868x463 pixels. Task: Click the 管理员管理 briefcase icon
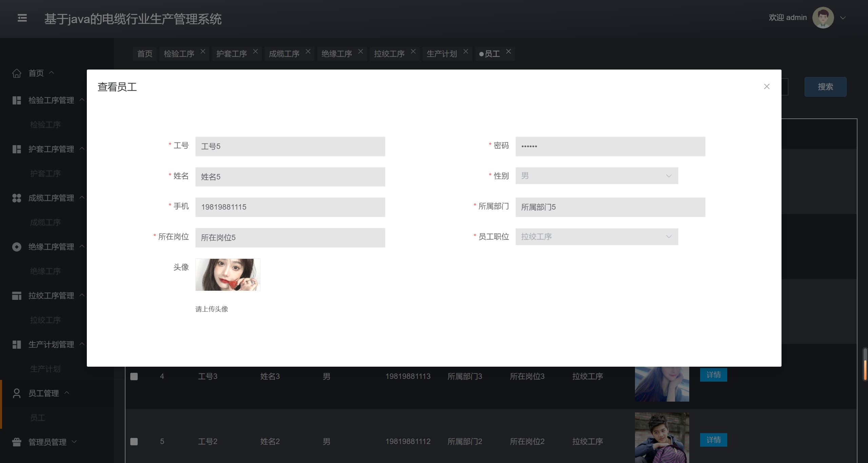pos(17,442)
